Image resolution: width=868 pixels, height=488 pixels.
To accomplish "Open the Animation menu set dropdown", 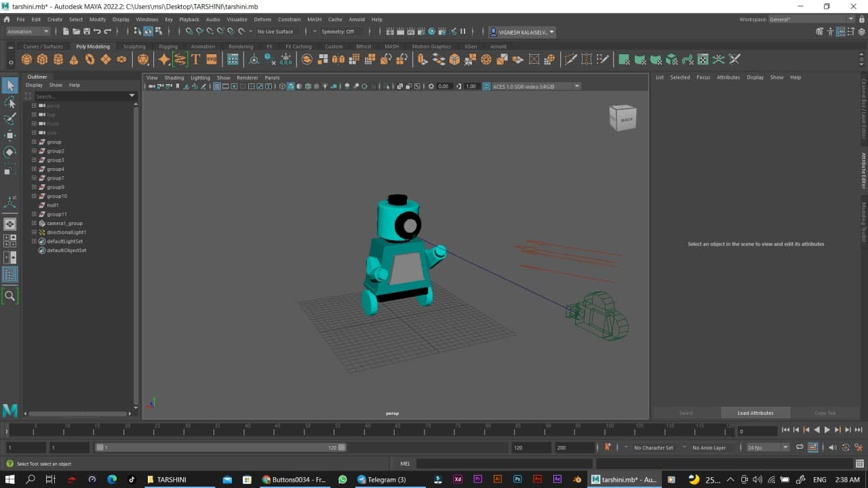I will 28,31.
